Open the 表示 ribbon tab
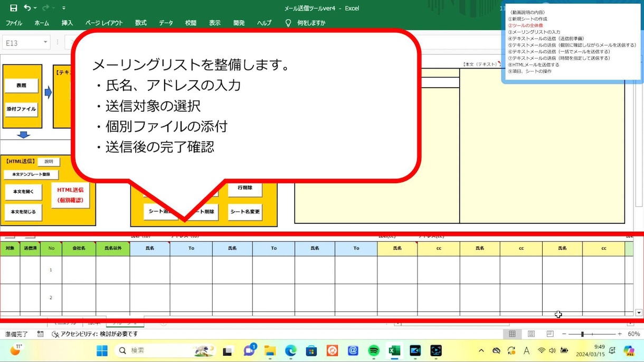This screenshot has width=644, height=362. coord(215,23)
